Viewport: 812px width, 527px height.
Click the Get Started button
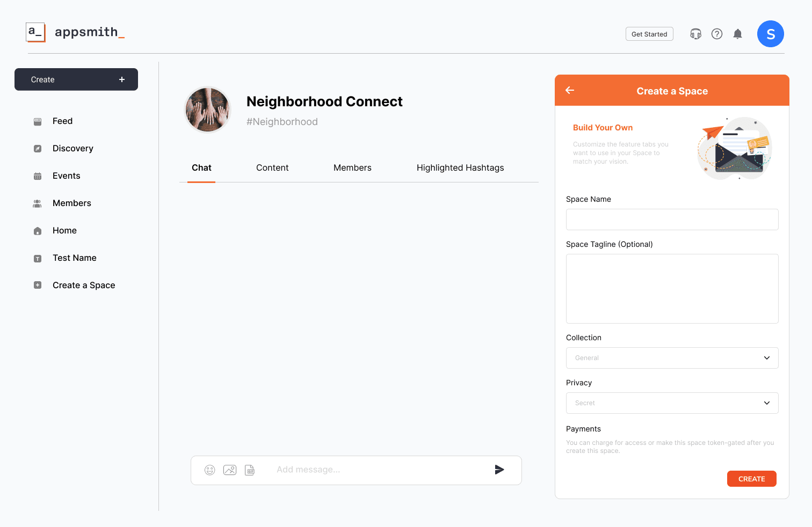tap(649, 33)
